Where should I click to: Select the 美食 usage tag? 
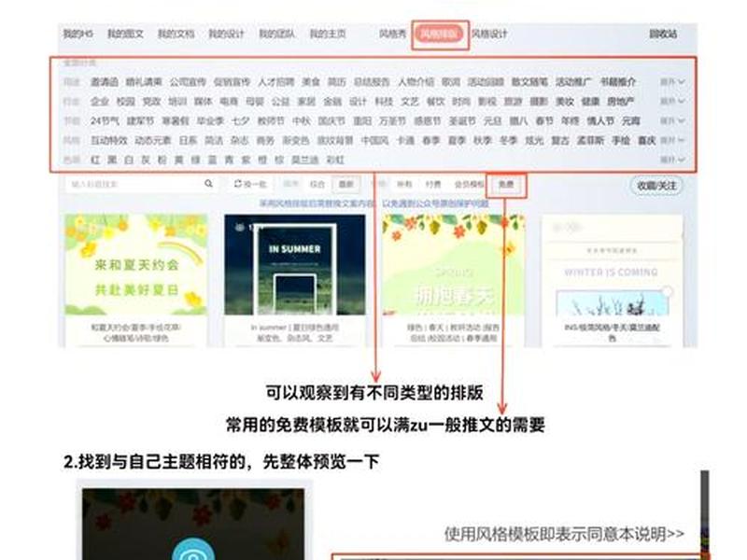(311, 82)
